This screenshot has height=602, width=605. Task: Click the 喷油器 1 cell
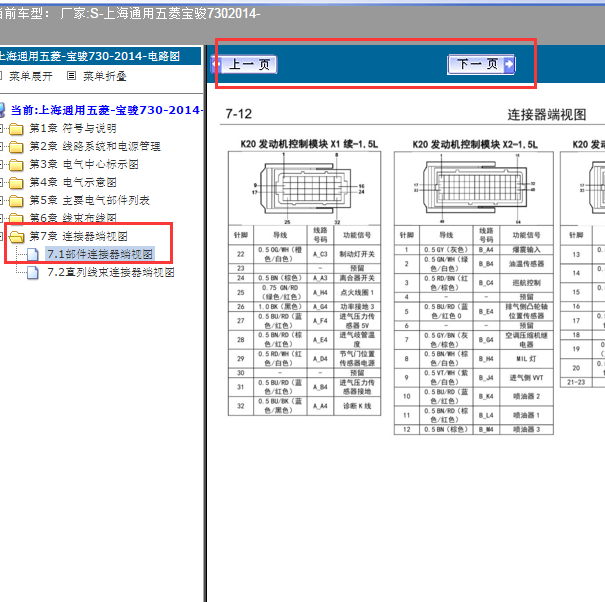(x=526, y=415)
